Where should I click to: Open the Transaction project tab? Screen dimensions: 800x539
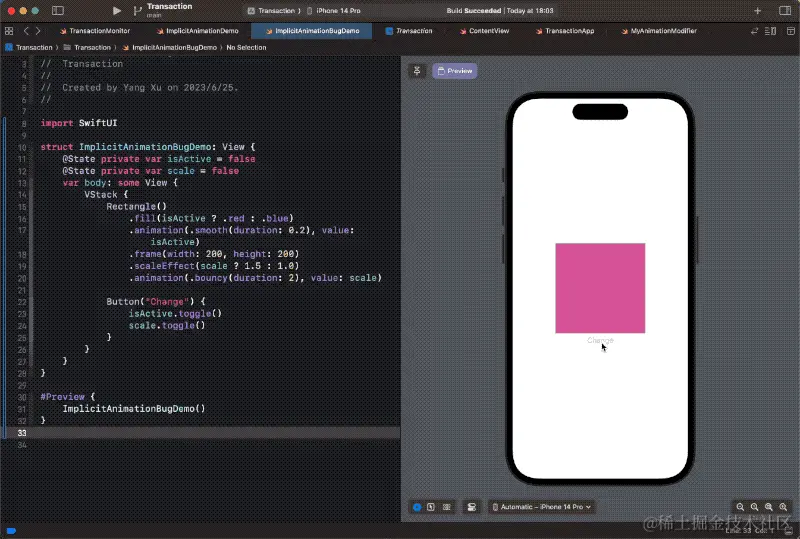click(x=409, y=31)
